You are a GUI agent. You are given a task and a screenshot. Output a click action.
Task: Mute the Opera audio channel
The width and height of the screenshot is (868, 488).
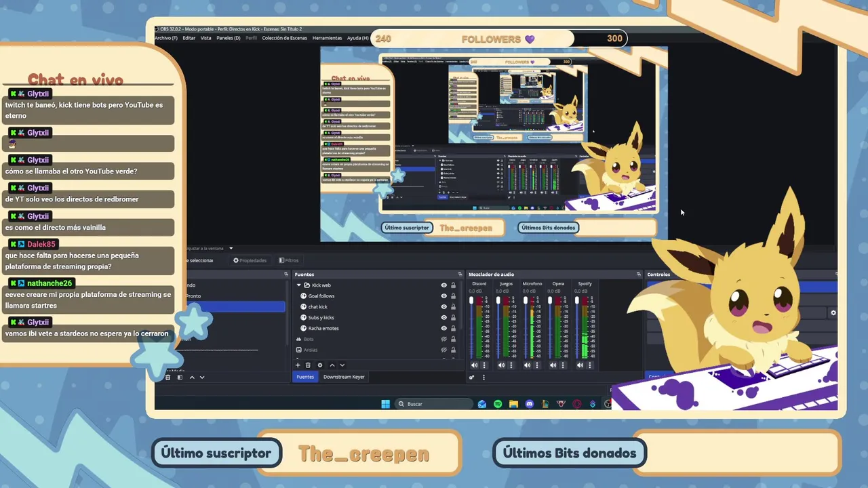point(553,365)
